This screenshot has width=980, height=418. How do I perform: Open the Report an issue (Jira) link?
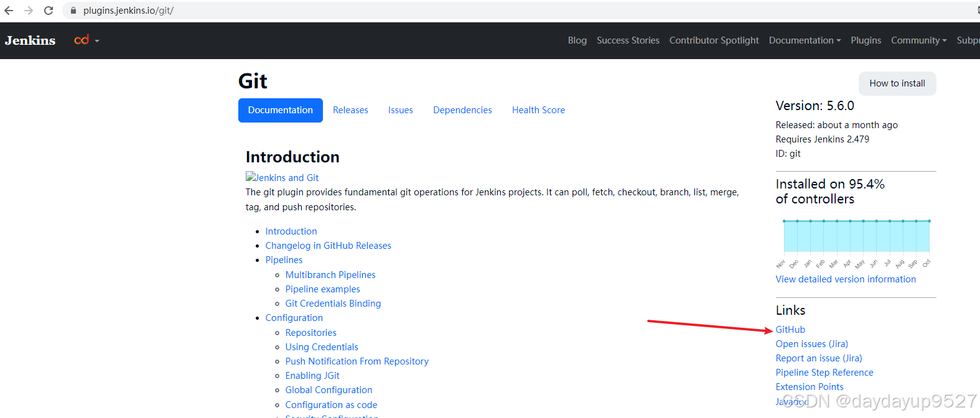pyautogui.click(x=819, y=358)
